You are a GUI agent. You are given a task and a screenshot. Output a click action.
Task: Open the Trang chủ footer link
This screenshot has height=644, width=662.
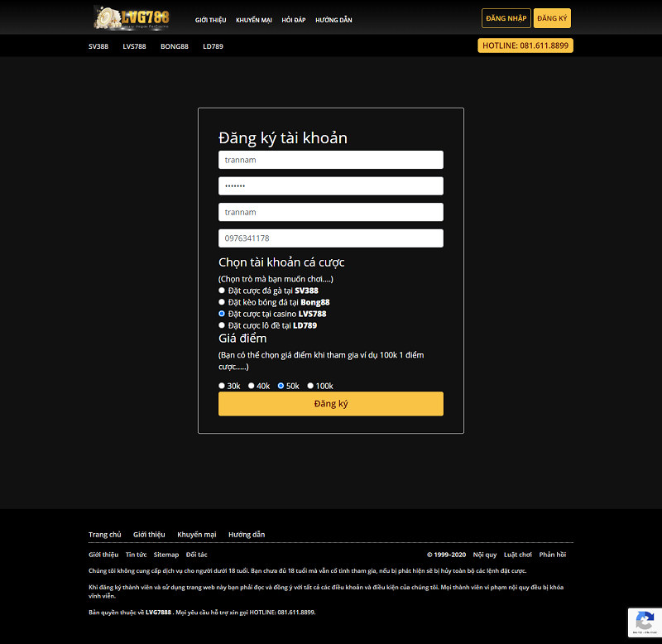105,535
